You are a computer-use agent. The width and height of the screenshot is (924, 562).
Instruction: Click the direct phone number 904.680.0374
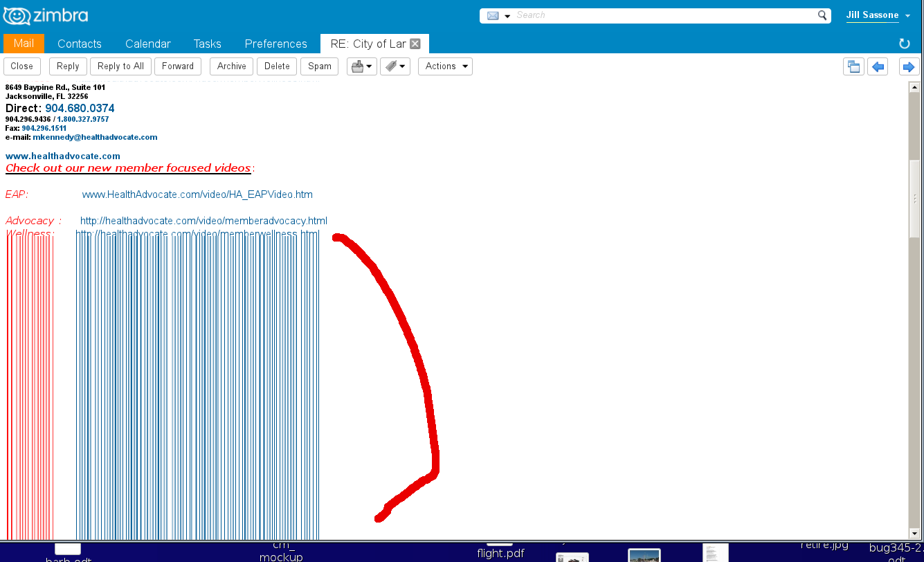[x=80, y=109]
